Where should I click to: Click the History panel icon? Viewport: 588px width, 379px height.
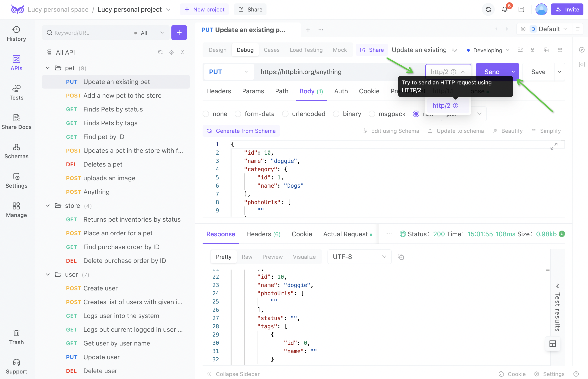coord(17,33)
